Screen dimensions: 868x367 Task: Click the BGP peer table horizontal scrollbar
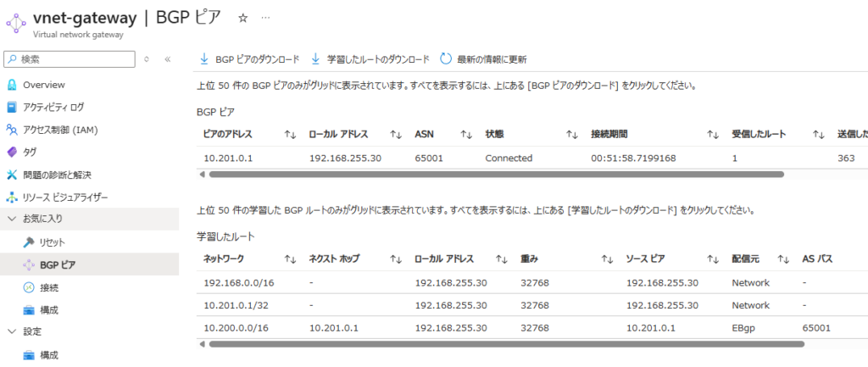[495, 175]
